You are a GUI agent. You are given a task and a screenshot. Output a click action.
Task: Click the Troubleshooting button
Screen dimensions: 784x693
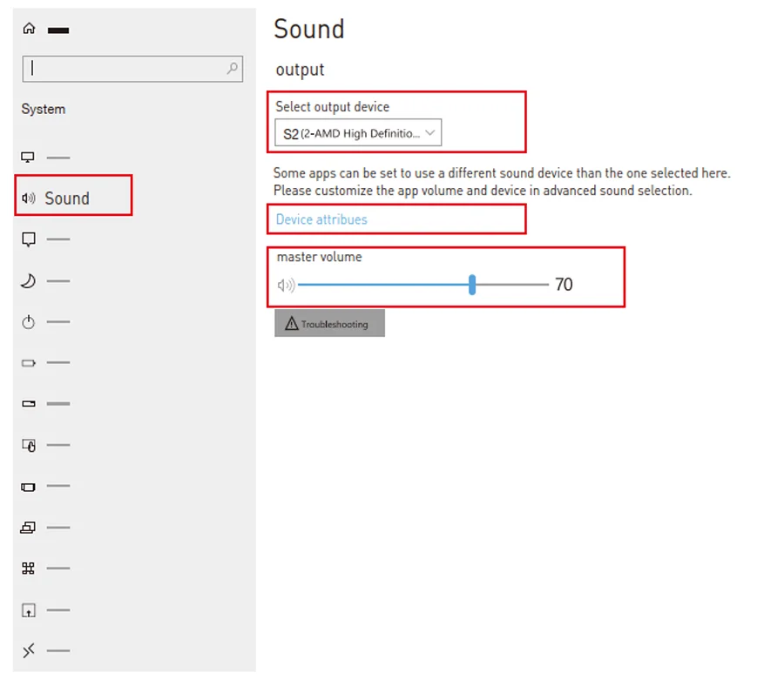[x=329, y=324]
